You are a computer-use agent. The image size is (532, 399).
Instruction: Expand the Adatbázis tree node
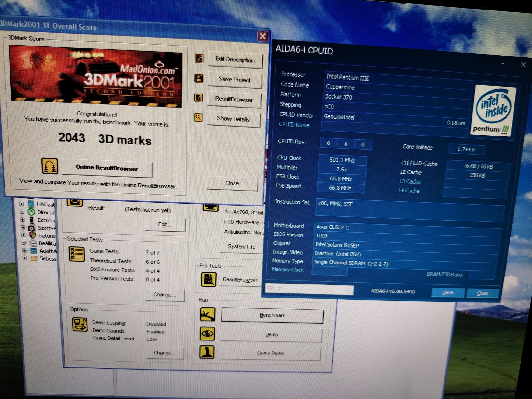(24, 250)
